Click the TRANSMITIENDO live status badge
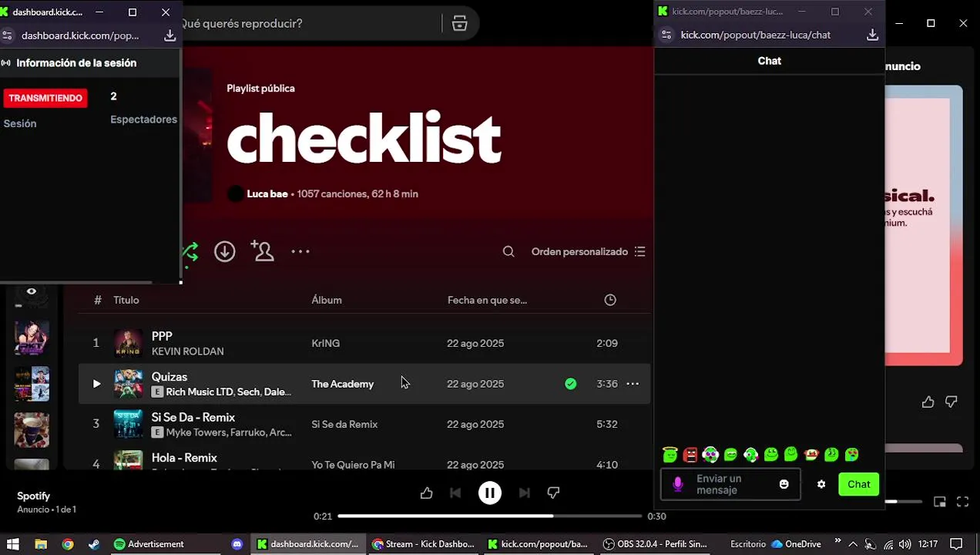 (45, 98)
